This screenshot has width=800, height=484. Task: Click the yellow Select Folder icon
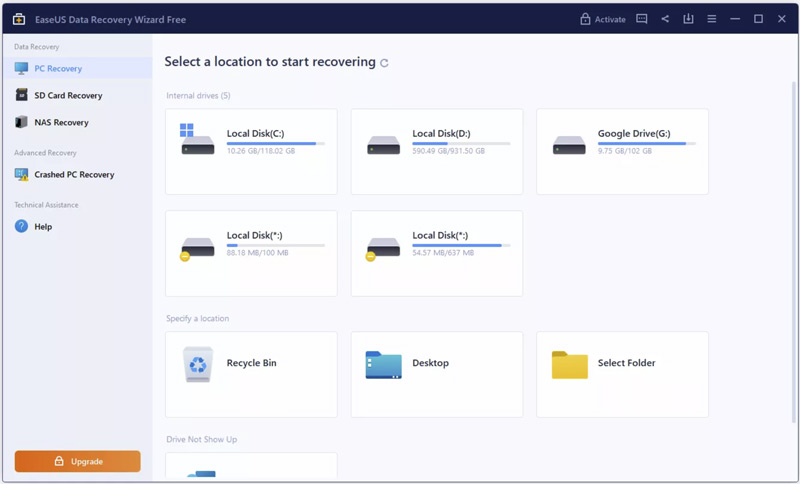click(569, 365)
